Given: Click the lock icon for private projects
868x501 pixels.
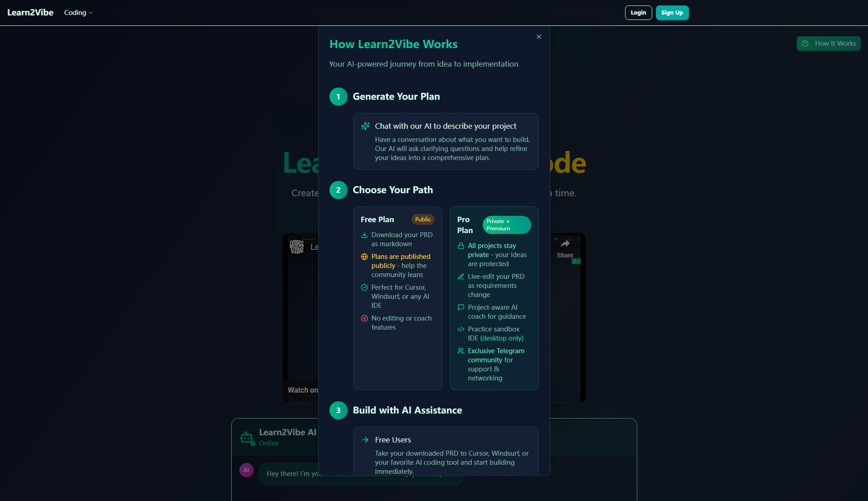Looking at the screenshot, I should [461, 246].
